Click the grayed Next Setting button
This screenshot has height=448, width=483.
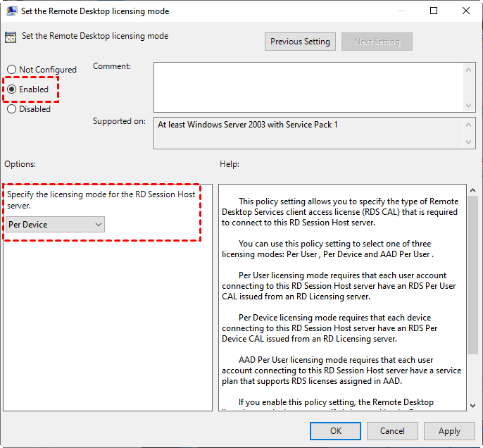(377, 42)
